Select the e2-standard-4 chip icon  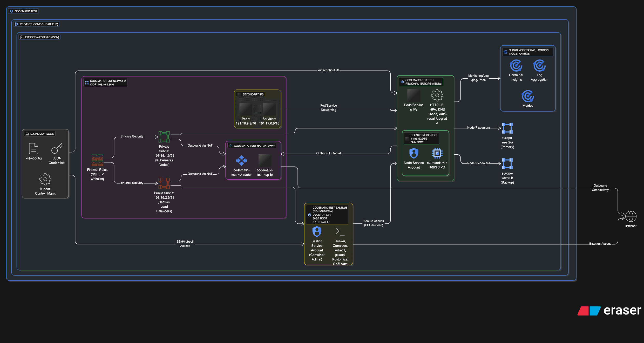click(437, 153)
